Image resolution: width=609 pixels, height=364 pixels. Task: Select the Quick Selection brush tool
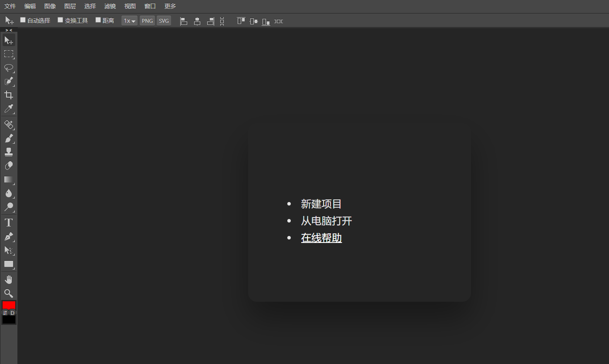pos(9,81)
